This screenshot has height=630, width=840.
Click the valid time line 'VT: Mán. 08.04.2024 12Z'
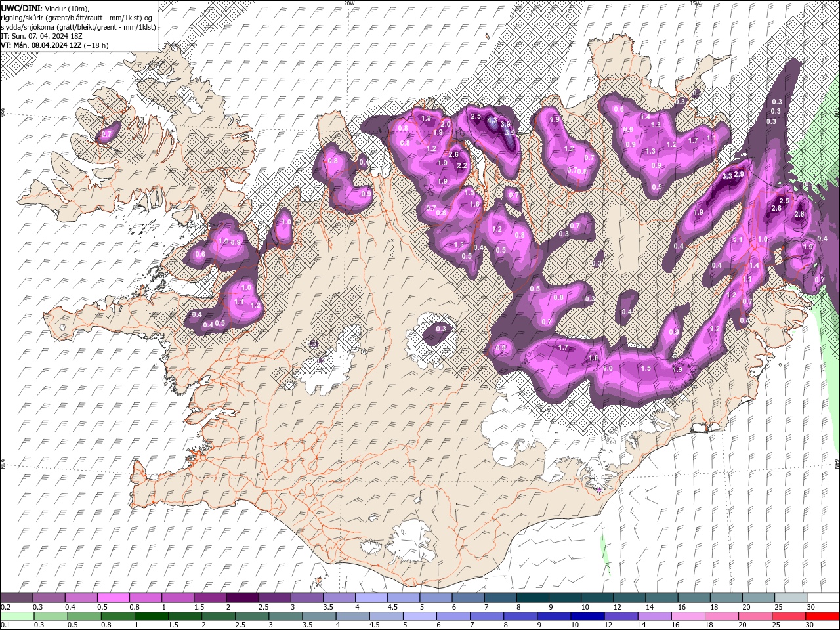[x=41, y=45]
